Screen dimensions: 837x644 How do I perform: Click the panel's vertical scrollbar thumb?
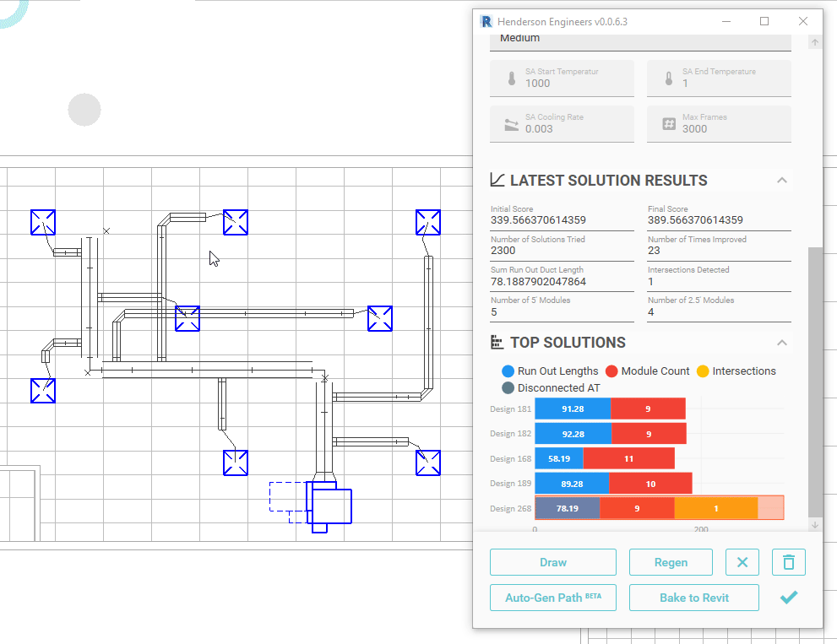point(815,382)
